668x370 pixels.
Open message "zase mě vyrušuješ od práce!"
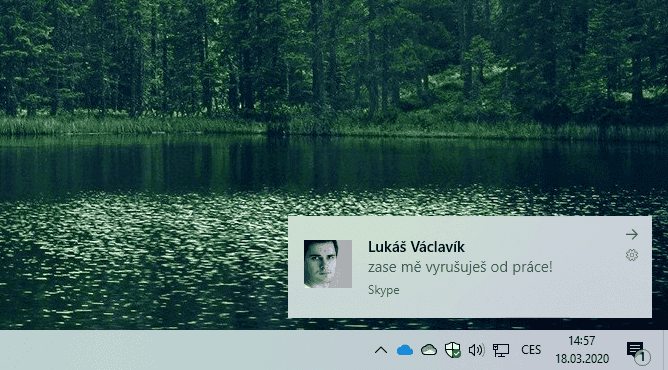[460, 267]
